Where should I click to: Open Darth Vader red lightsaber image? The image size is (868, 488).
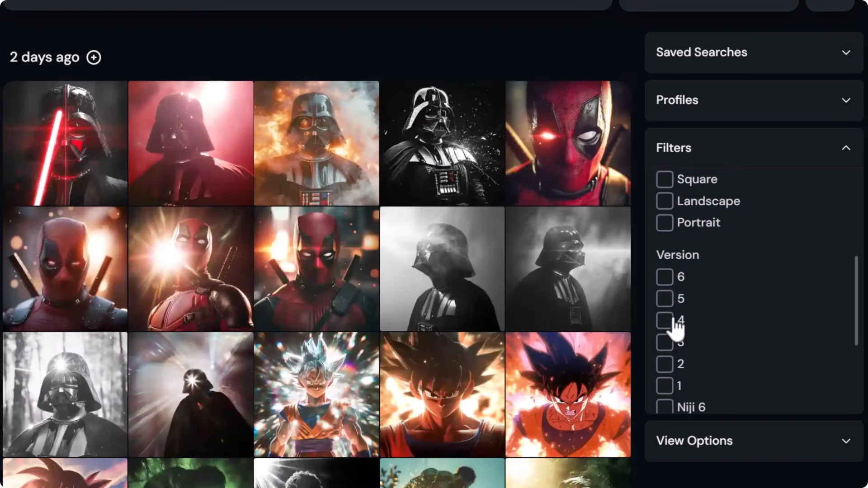[65, 143]
